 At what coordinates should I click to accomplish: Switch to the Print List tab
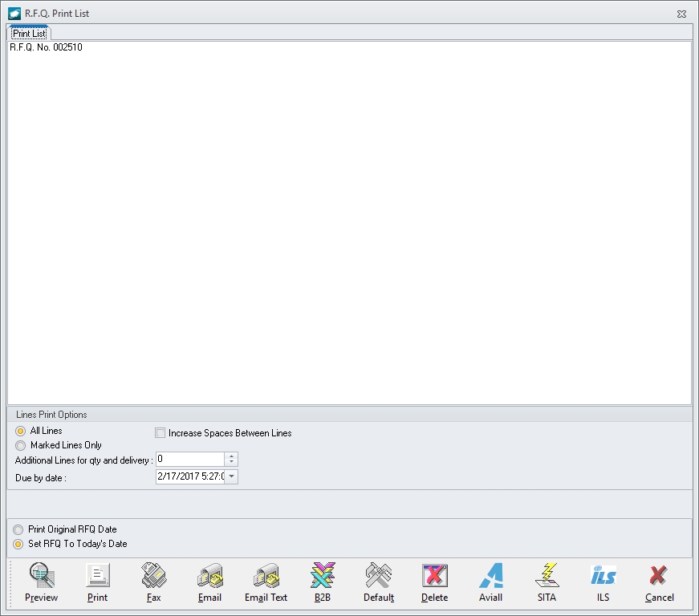[x=29, y=34]
